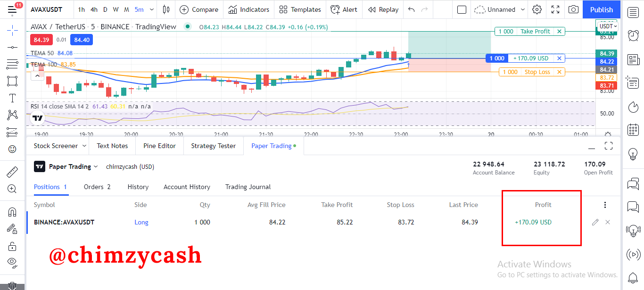Viewport: 644px width, 290px height.
Task: Open notifications bell in sidebar
Action: pyautogui.click(x=633, y=278)
